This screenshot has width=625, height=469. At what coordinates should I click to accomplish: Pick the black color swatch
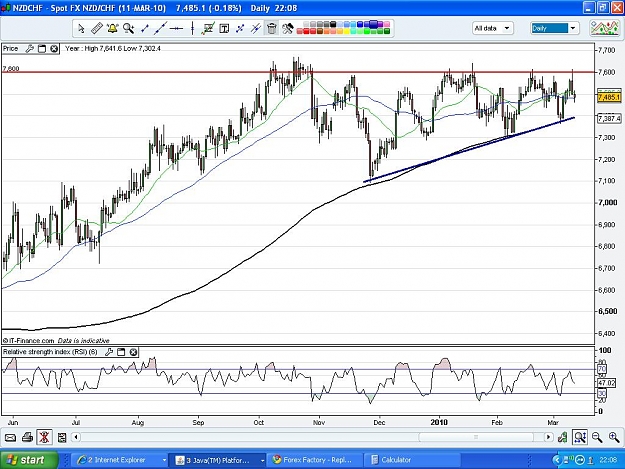(333, 24)
